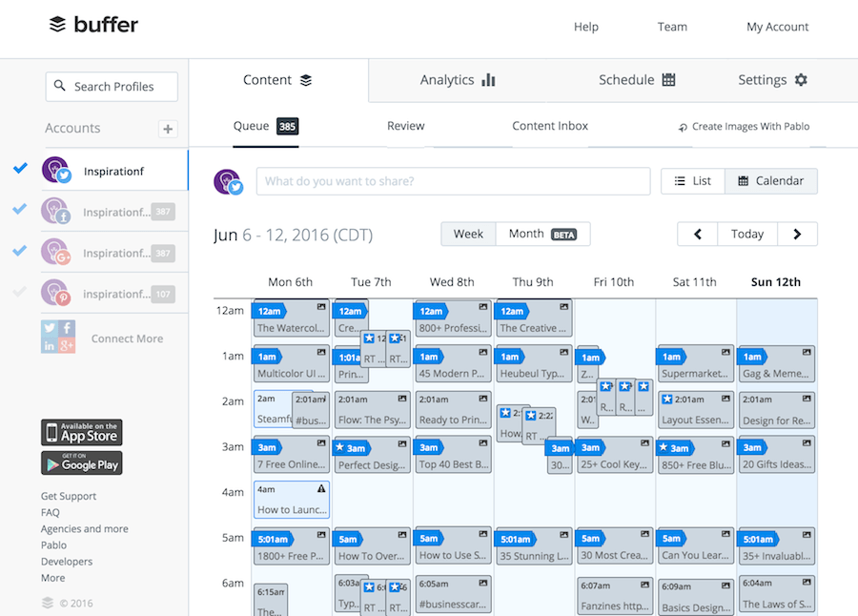Screen dimensions: 858x616
Task: Toggle checkmark for Facebook account row
Action: 20,209
